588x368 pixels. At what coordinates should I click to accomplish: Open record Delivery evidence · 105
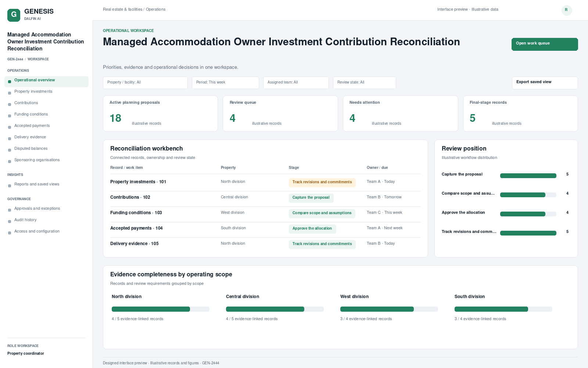click(135, 244)
